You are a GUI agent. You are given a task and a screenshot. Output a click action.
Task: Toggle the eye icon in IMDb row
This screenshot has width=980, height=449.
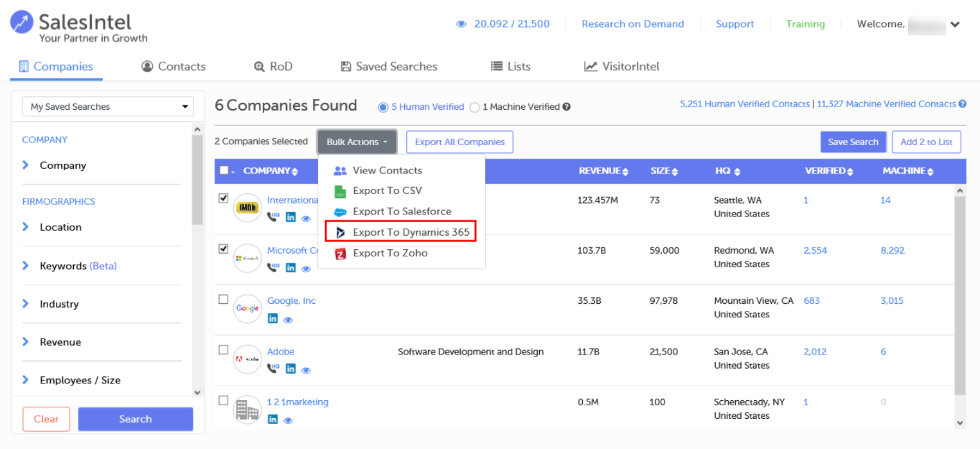tap(306, 218)
